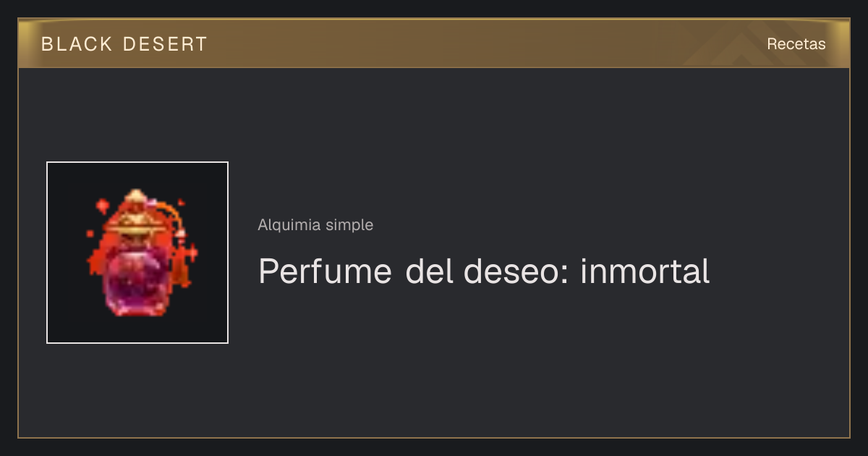Click the title Perfume del deseo: inmortal

click(x=484, y=271)
